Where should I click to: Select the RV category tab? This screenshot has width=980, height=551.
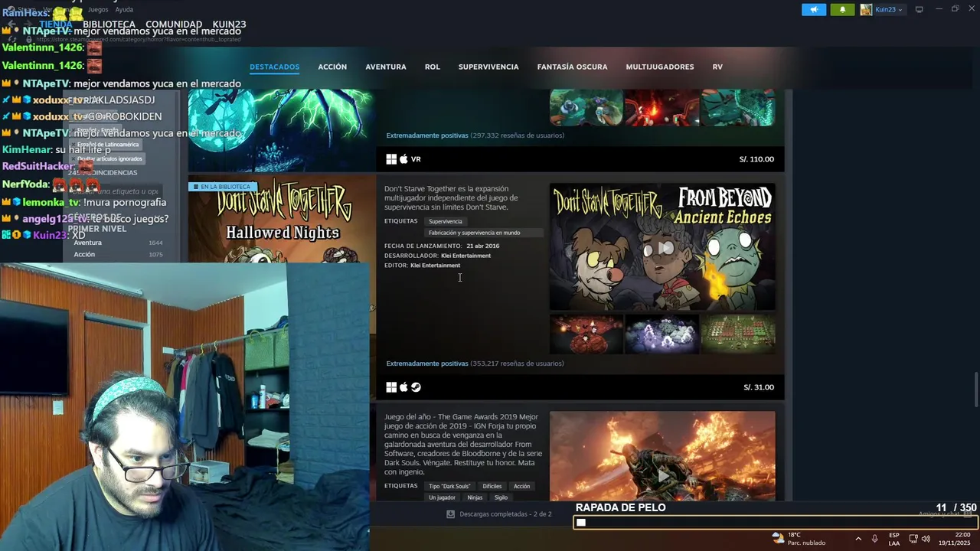[x=717, y=67]
